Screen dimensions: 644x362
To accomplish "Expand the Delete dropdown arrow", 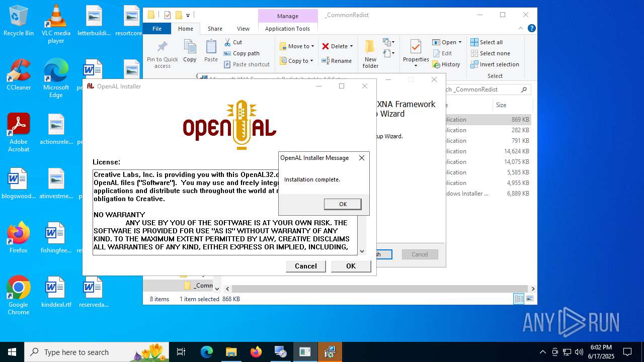I will [351, 46].
